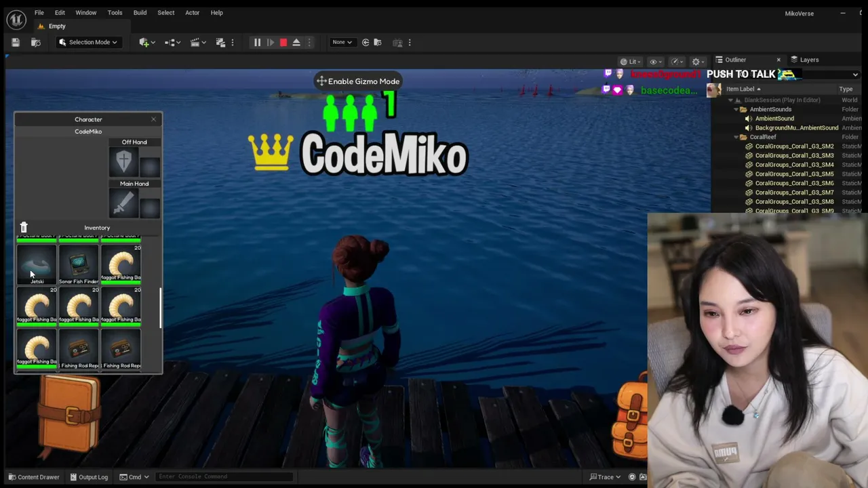Switch to the Layers tab
Viewport: 868px width, 488px height.
pos(808,60)
